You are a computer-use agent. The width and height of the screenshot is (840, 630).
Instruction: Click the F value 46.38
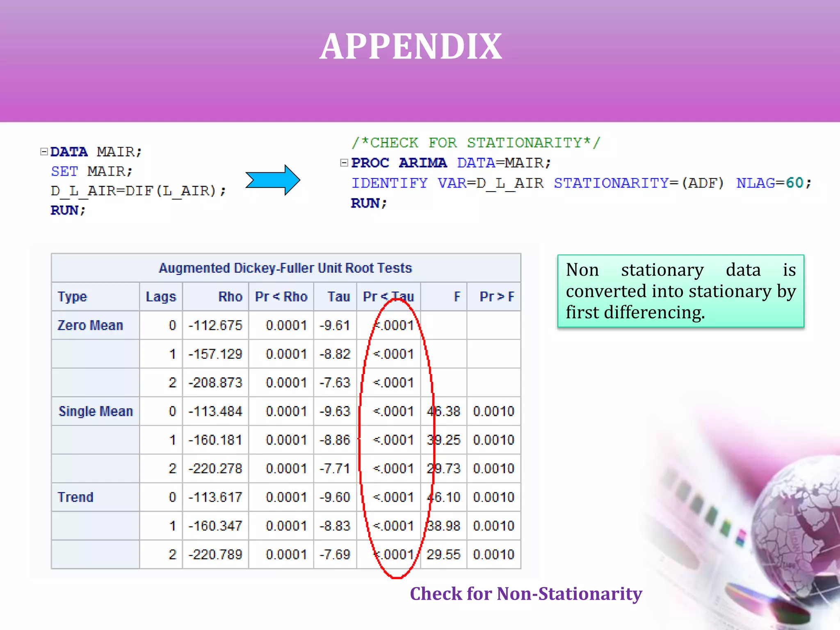[443, 411]
